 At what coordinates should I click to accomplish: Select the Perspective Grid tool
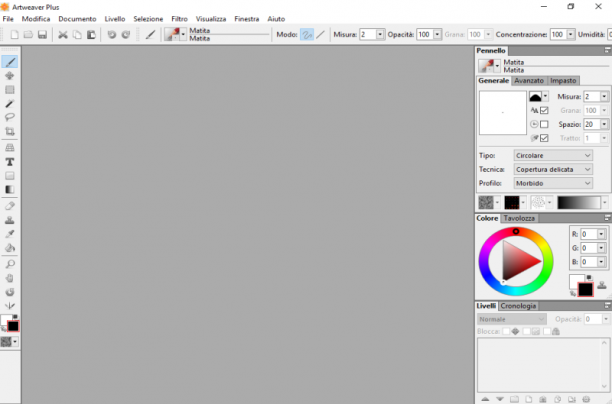(10, 148)
